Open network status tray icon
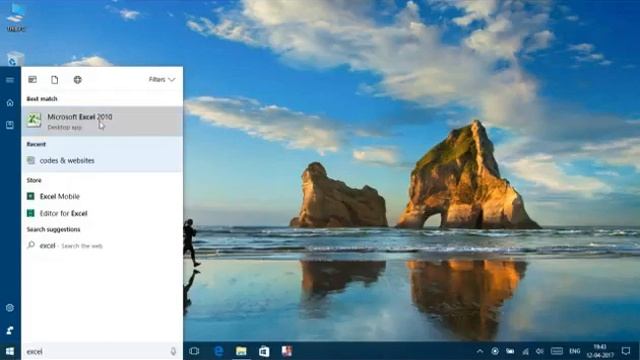 (x=525, y=351)
